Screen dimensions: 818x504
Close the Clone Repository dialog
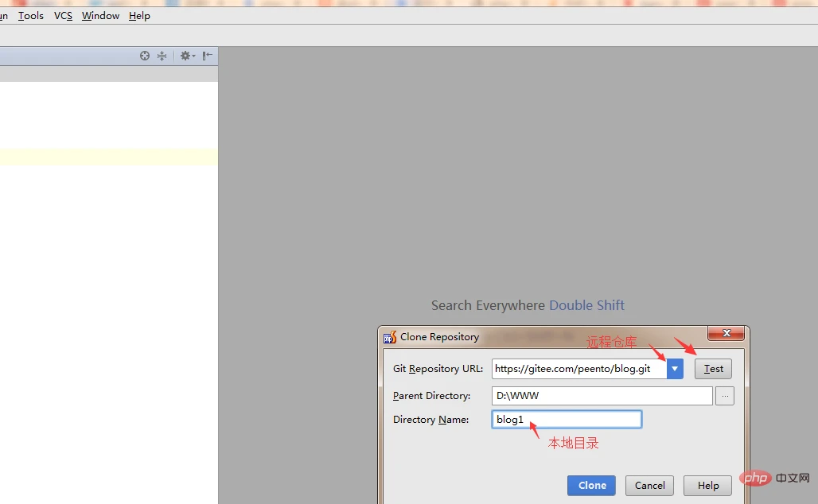pyautogui.click(x=726, y=334)
